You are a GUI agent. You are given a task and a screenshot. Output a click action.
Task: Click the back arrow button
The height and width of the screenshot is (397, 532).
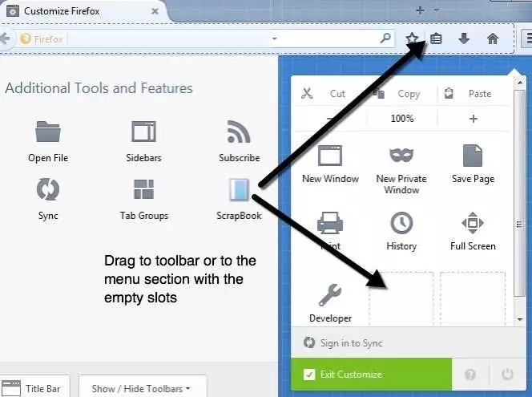(x=5, y=38)
